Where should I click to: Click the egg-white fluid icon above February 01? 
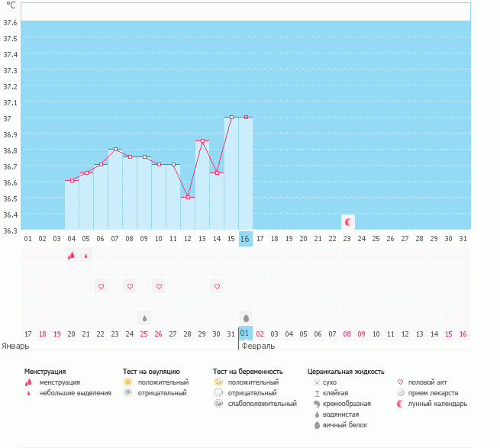(246, 317)
